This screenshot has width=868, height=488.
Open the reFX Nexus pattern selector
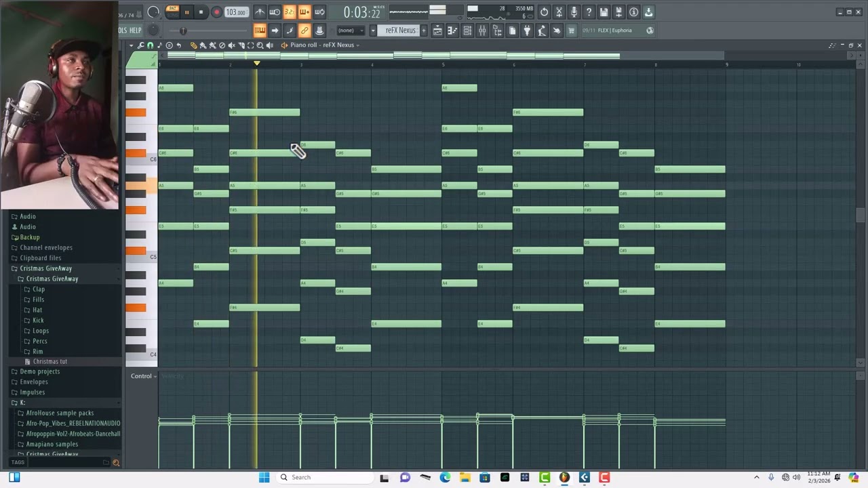tap(398, 30)
